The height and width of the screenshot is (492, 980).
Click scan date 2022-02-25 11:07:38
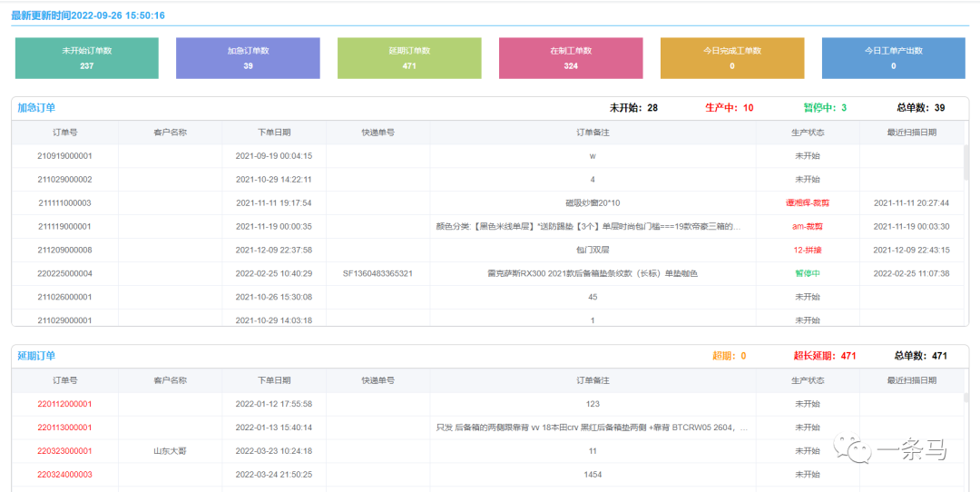pyautogui.click(x=912, y=273)
